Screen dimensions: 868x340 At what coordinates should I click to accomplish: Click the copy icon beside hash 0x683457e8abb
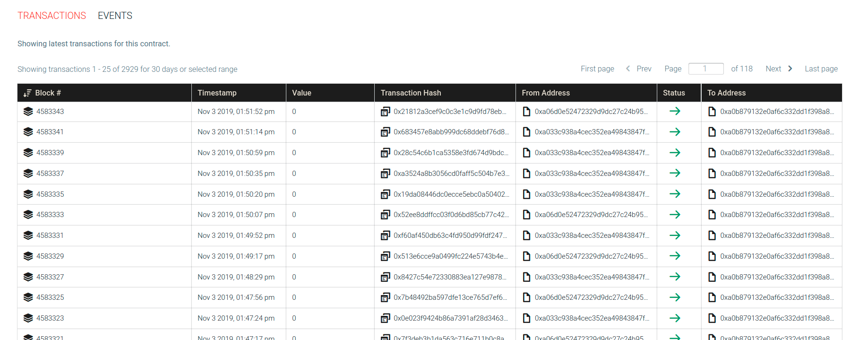(x=385, y=132)
